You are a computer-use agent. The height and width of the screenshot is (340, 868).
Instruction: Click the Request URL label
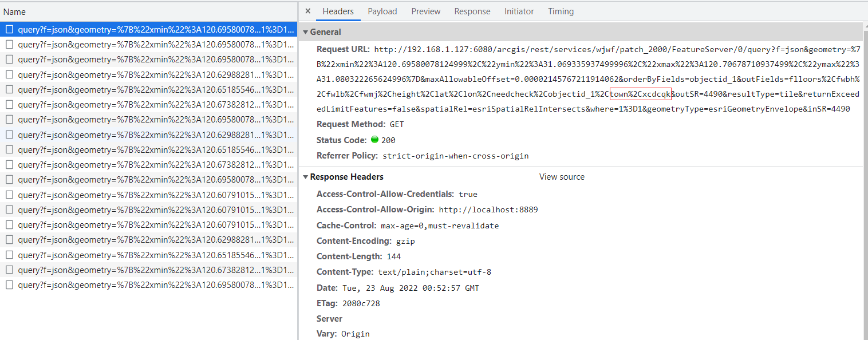click(344, 49)
